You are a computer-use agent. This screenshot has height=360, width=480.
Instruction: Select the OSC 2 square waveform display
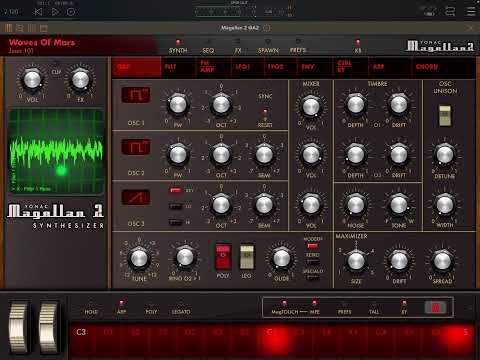pos(136,147)
